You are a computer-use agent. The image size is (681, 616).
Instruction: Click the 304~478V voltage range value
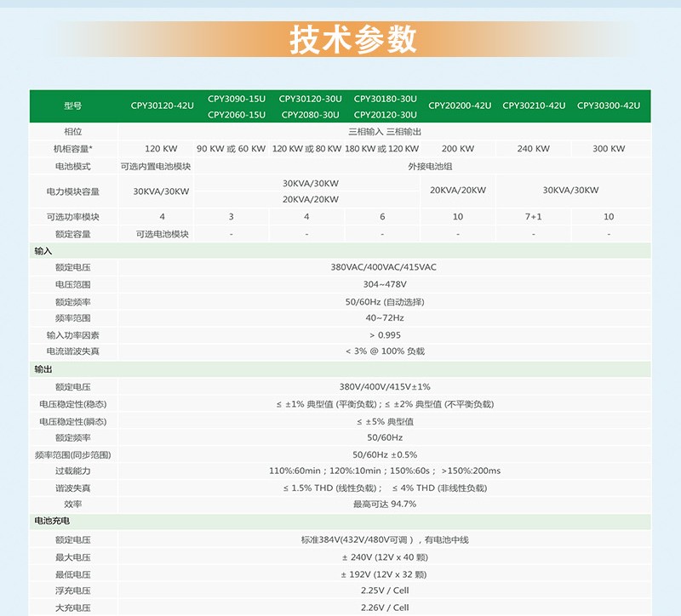tap(385, 284)
